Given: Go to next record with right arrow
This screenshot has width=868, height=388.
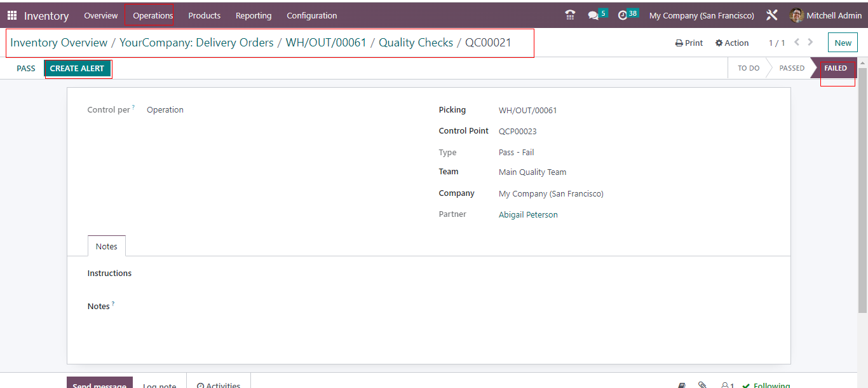Looking at the screenshot, I should tap(810, 43).
